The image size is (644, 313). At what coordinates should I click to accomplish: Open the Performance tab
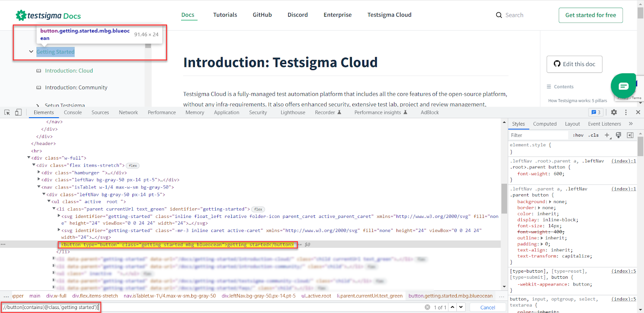(162, 112)
